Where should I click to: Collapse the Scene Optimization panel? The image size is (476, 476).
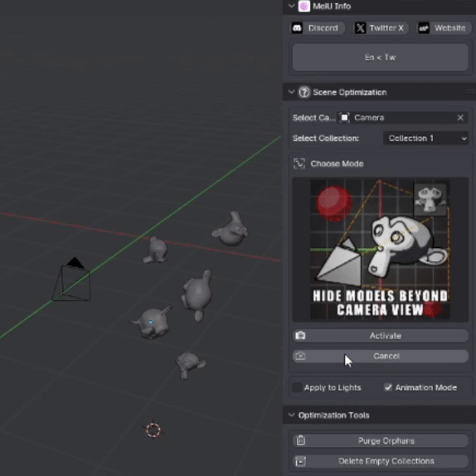[291, 92]
